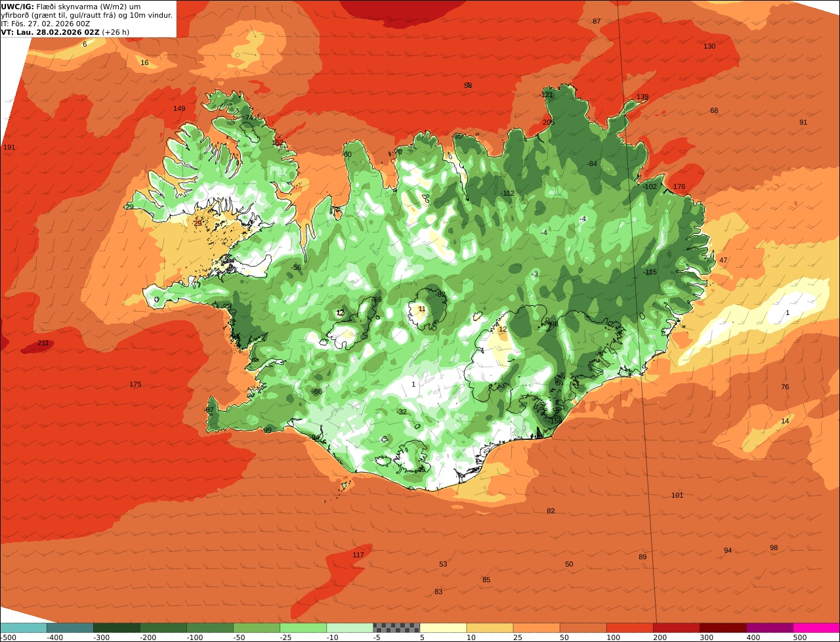Click the map value '91' at the east edge

click(x=803, y=122)
